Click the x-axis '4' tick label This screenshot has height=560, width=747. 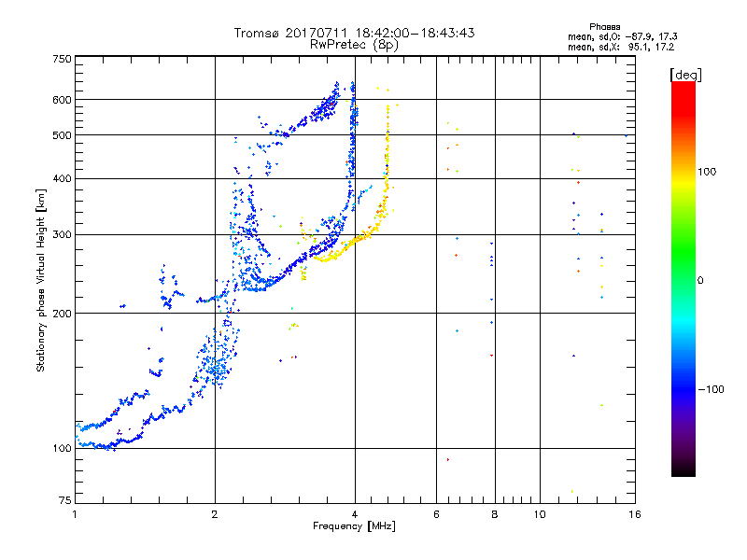coord(355,514)
